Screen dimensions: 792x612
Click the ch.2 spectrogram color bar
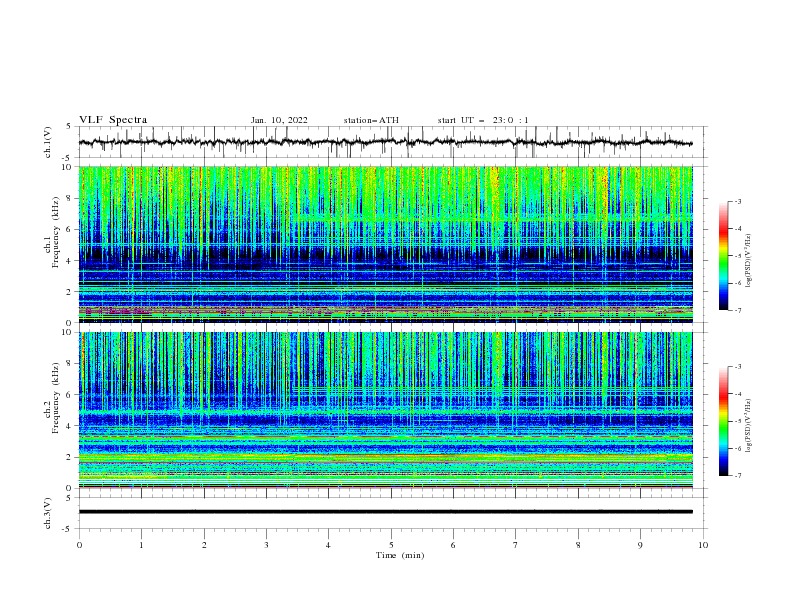pos(723,421)
